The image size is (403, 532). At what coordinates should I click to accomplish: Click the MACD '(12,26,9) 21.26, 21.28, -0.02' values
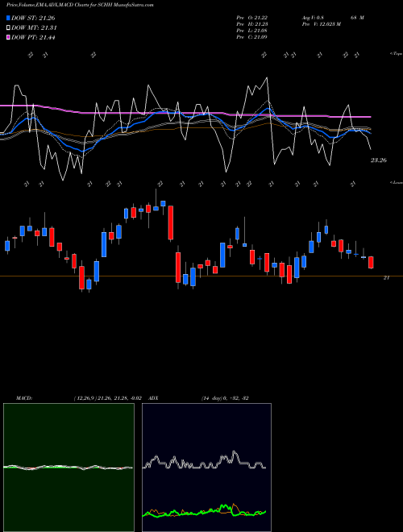click(107, 398)
